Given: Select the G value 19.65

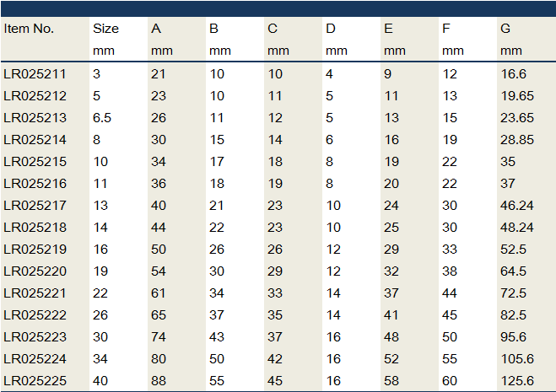Looking at the screenshot, I should point(516,96).
